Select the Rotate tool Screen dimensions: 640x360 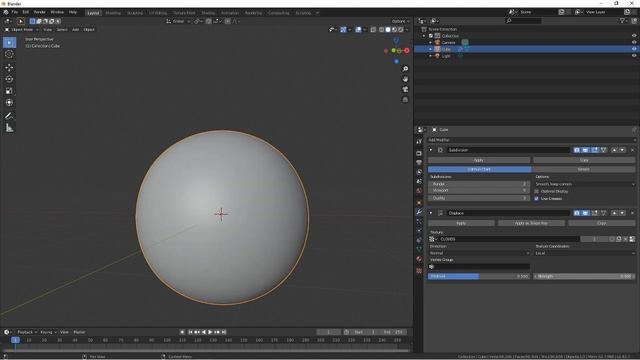[x=9, y=79]
